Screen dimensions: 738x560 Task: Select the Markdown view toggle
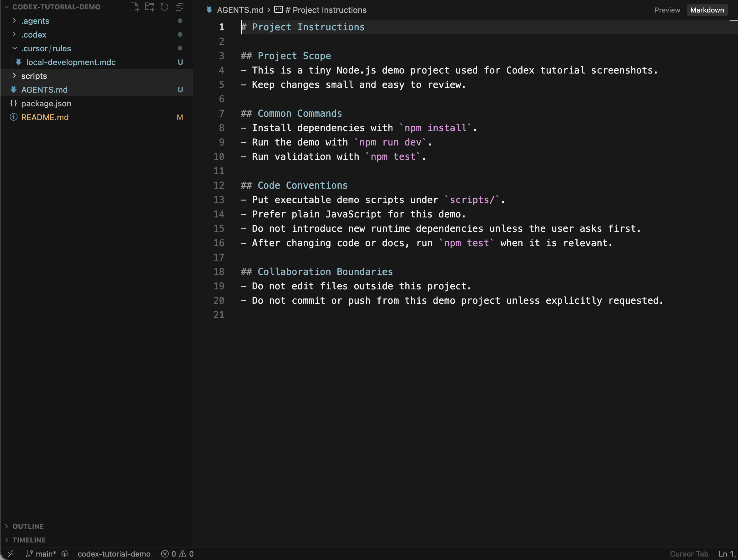pyautogui.click(x=707, y=10)
